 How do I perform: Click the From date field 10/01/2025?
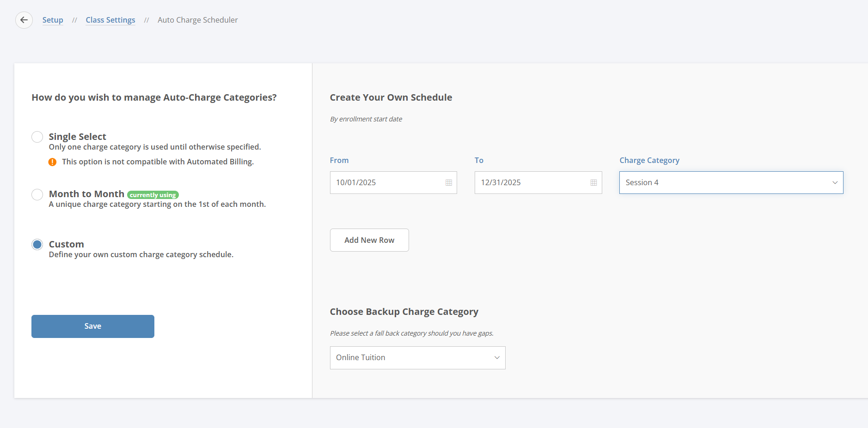(x=393, y=182)
